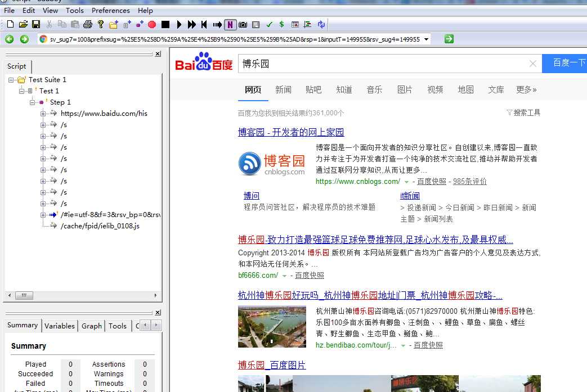587x392 pixels.
Task: Open the dropdown arrow beside bf6666.com/
Action: (284, 276)
